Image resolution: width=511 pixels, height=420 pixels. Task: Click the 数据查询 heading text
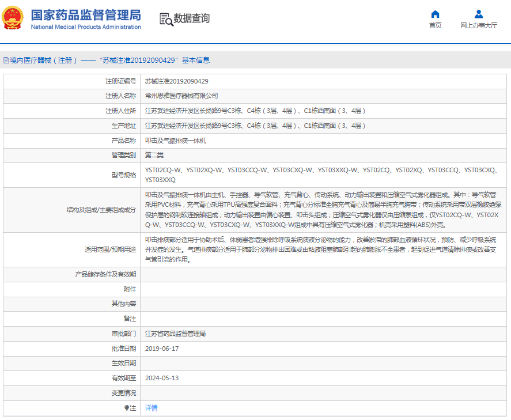(x=192, y=18)
